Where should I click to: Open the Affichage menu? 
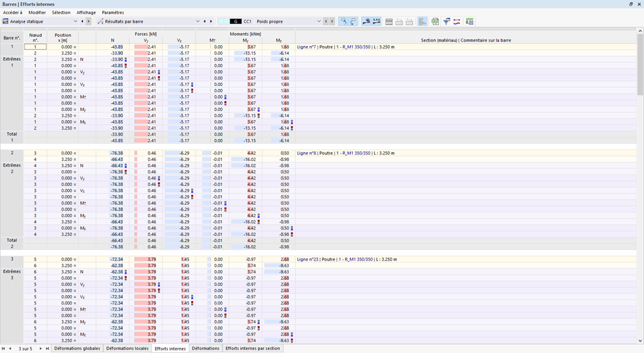pos(86,13)
